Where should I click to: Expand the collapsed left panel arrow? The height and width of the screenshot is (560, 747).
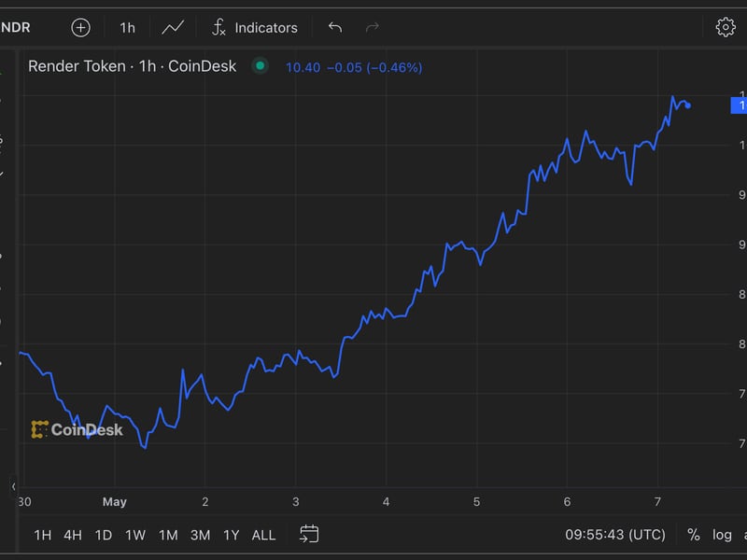coord(13,486)
